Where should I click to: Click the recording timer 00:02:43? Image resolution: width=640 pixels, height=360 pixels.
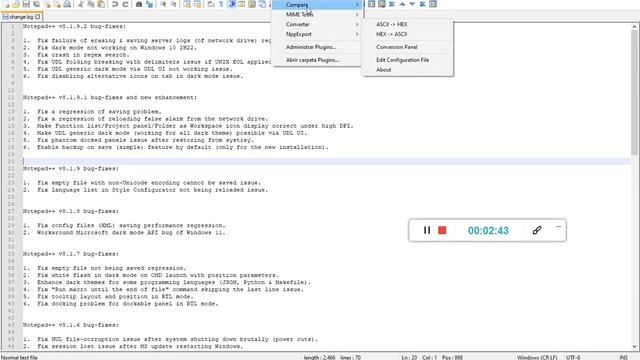488,231
